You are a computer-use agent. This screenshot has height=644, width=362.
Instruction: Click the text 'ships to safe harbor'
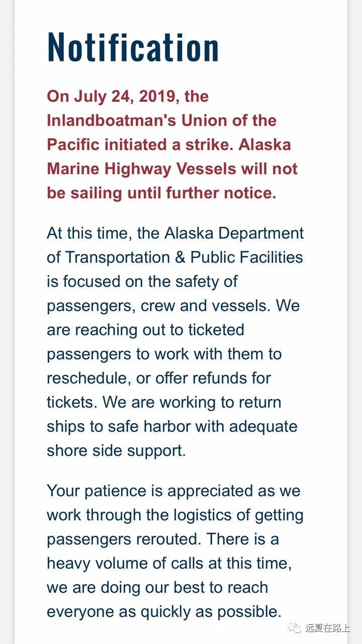point(119,426)
